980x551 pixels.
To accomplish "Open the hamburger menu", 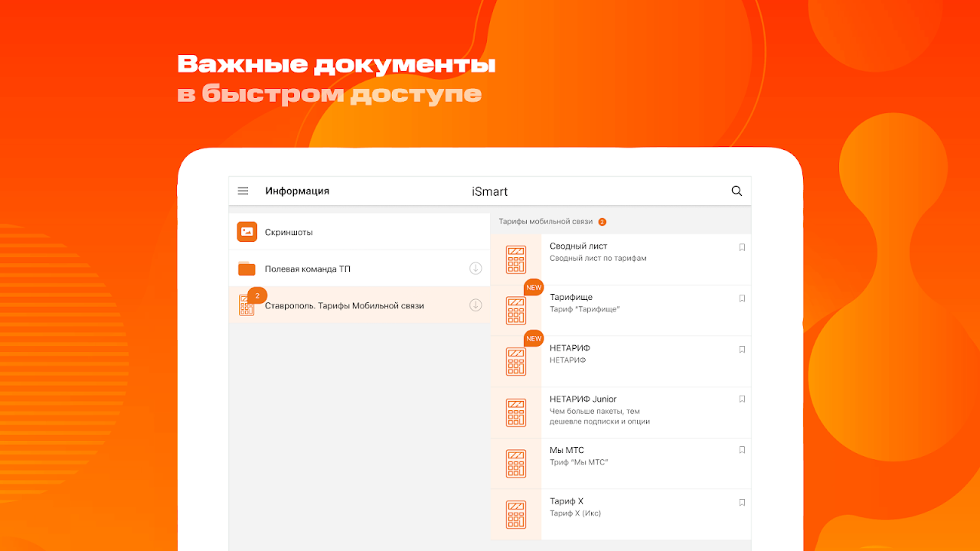I will [x=243, y=191].
